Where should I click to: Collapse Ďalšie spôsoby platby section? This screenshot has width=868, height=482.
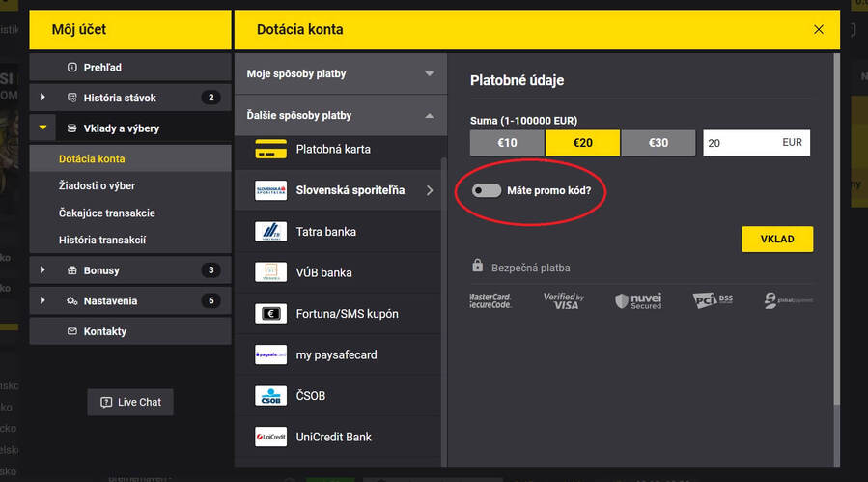pos(341,115)
